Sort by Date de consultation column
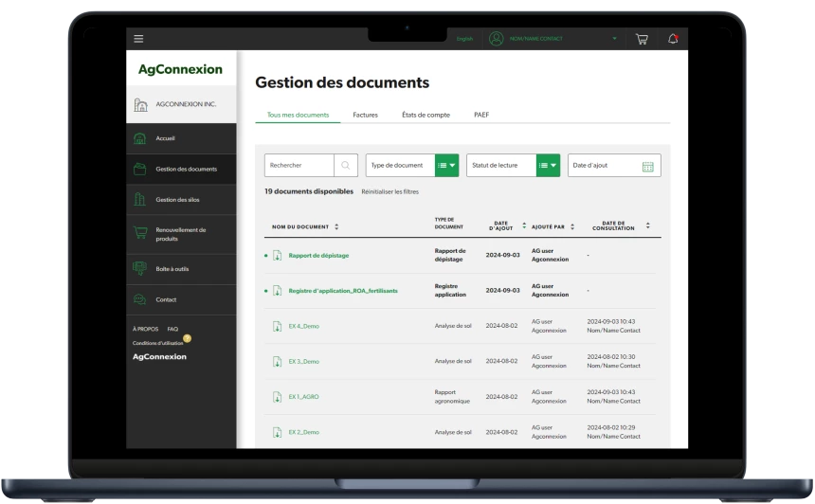Viewport: 815px width, 504px height. coord(648,226)
